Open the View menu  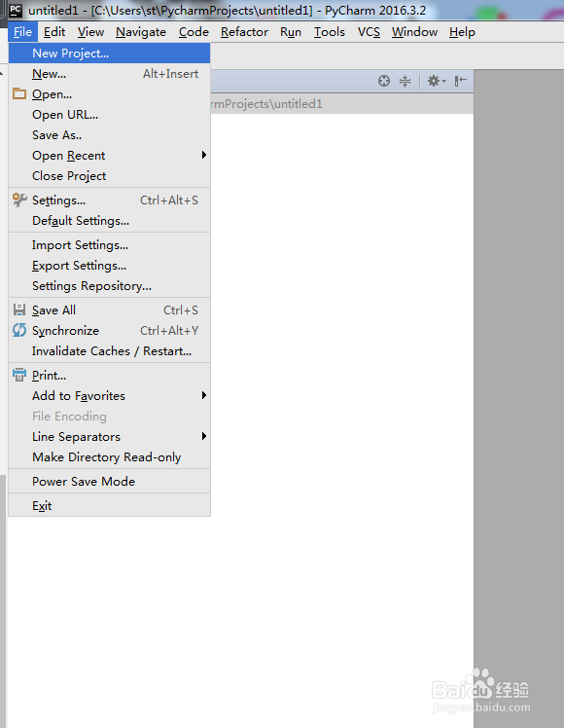(x=90, y=32)
